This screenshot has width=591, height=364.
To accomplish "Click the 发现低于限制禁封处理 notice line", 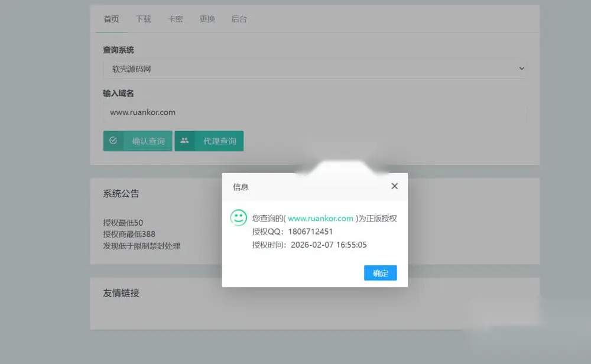I will pyautogui.click(x=141, y=246).
